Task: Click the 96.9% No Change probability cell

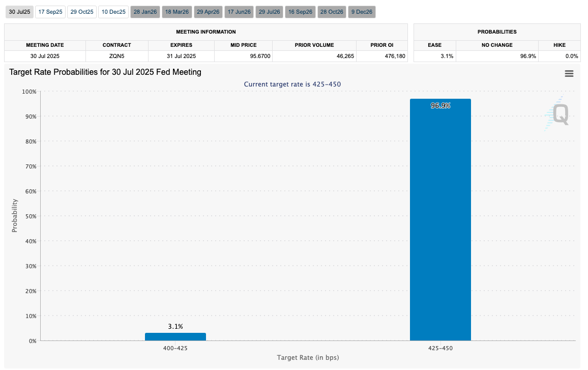Action: tap(496, 56)
